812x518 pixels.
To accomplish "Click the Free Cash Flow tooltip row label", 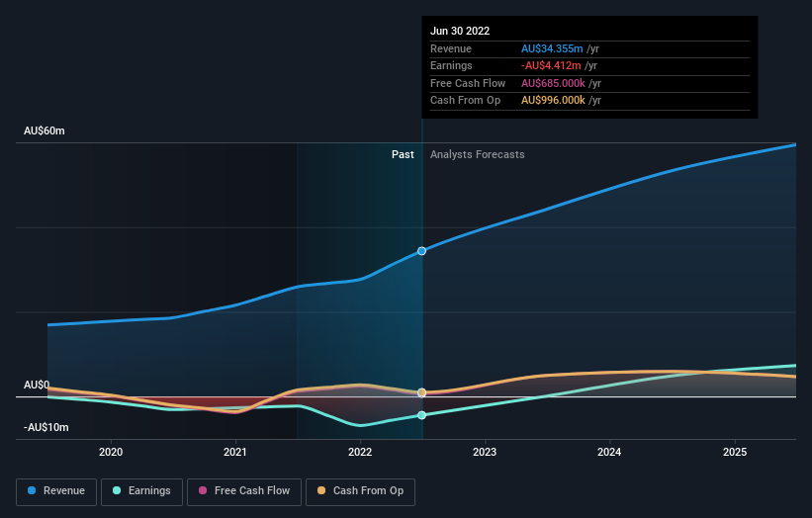I will pyautogui.click(x=468, y=83).
